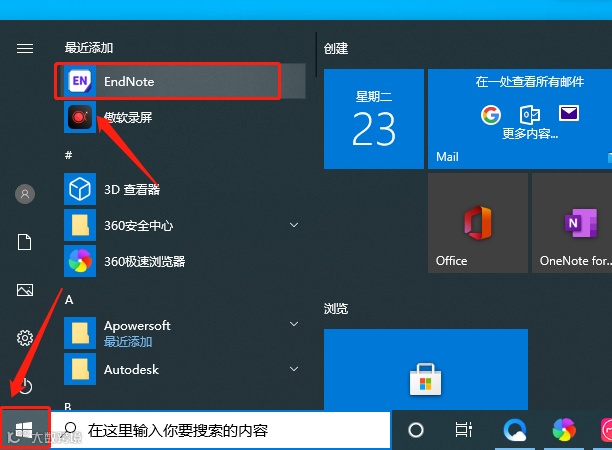Click the Cortana circle on taskbar
612x450 pixels.
coord(416,430)
